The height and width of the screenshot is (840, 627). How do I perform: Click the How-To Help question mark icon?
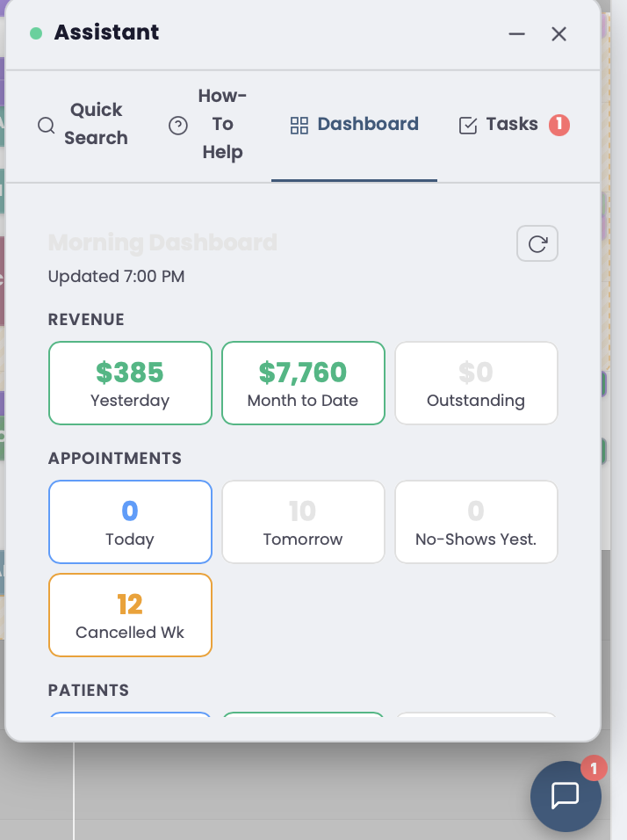point(178,125)
